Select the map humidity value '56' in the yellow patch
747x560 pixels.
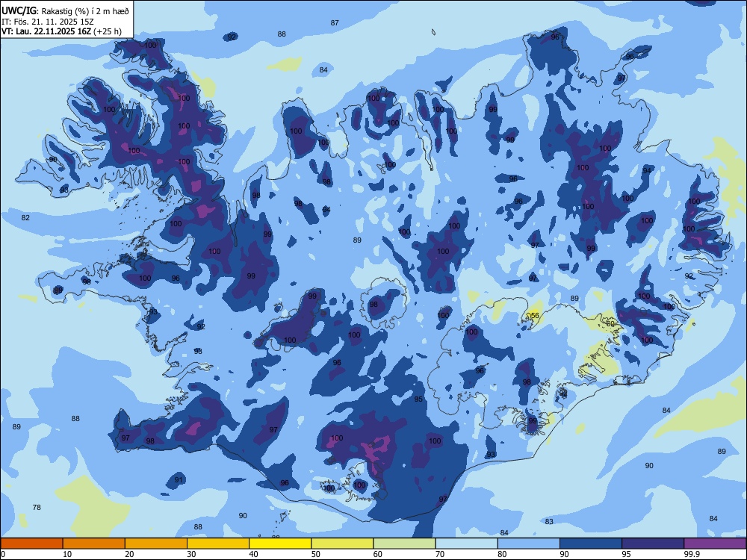(535, 315)
